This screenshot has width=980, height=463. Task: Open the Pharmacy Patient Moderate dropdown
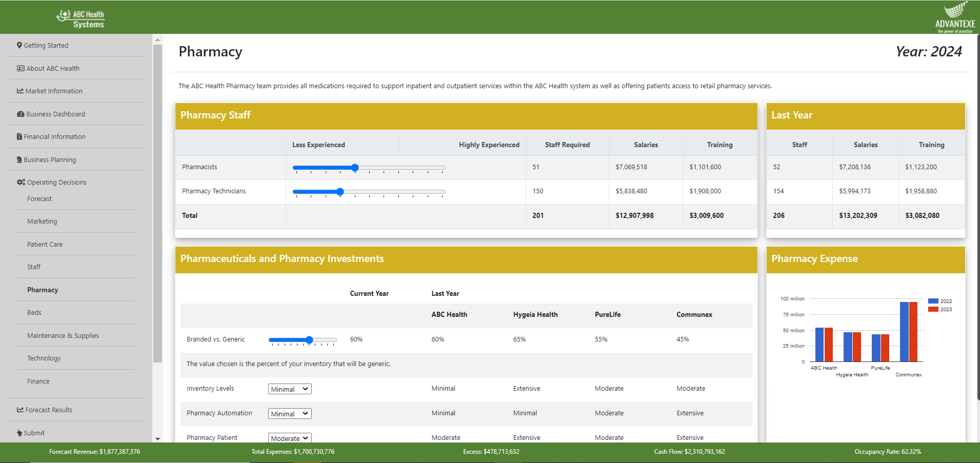[289, 438]
